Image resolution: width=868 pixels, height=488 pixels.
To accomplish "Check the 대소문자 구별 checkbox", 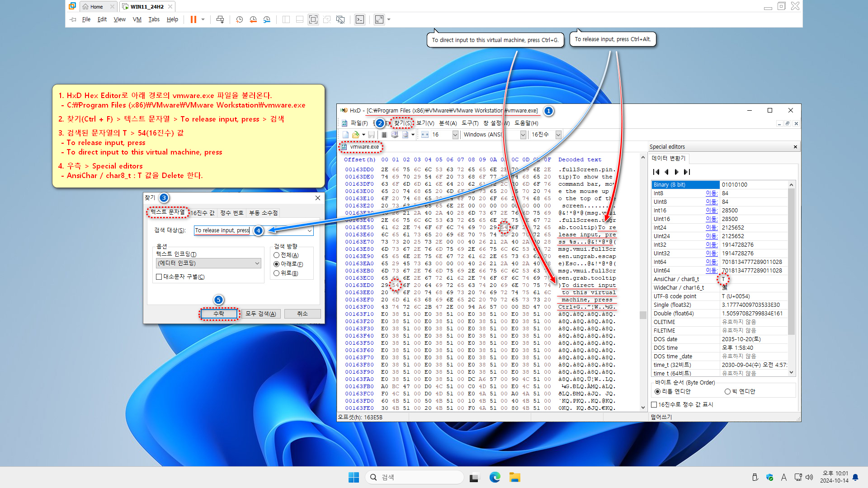I will click(x=159, y=277).
